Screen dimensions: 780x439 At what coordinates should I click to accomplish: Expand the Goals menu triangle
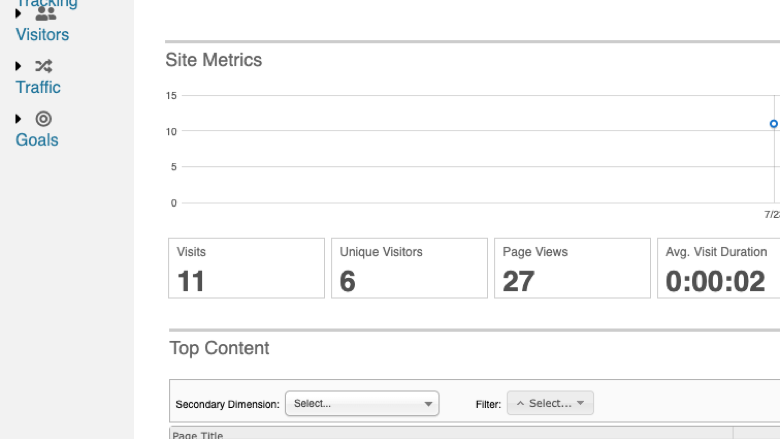point(18,119)
